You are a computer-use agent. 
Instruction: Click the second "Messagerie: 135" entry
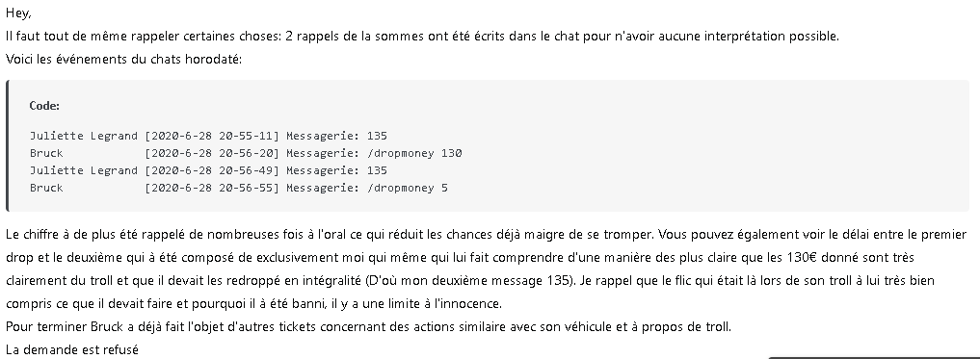(x=337, y=170)
